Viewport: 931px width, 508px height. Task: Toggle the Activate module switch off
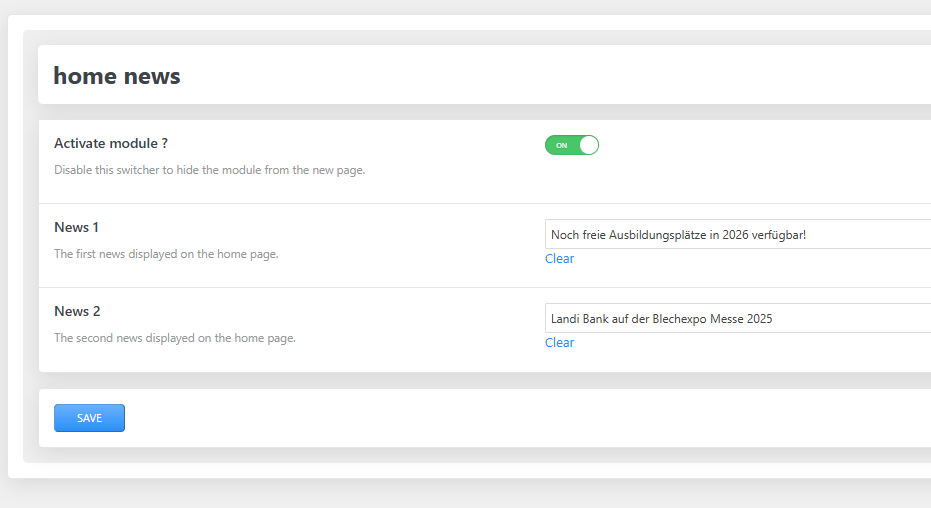[571, 145]
